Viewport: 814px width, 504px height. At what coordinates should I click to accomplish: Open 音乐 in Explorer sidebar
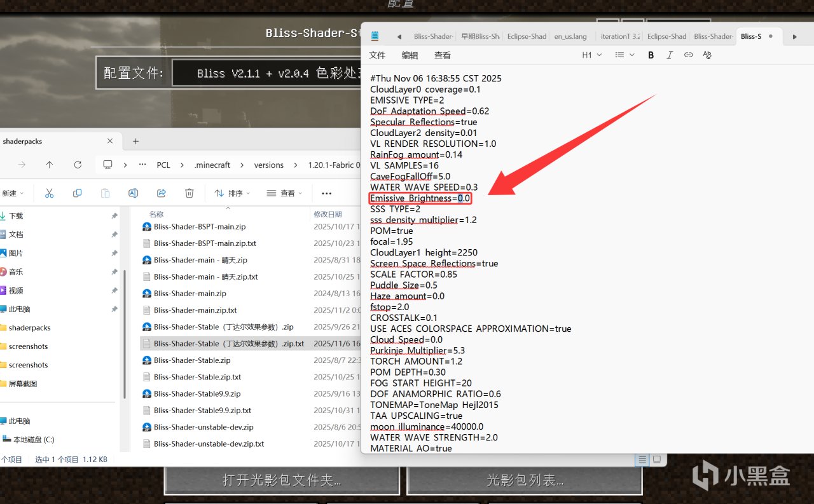point(16,271)
